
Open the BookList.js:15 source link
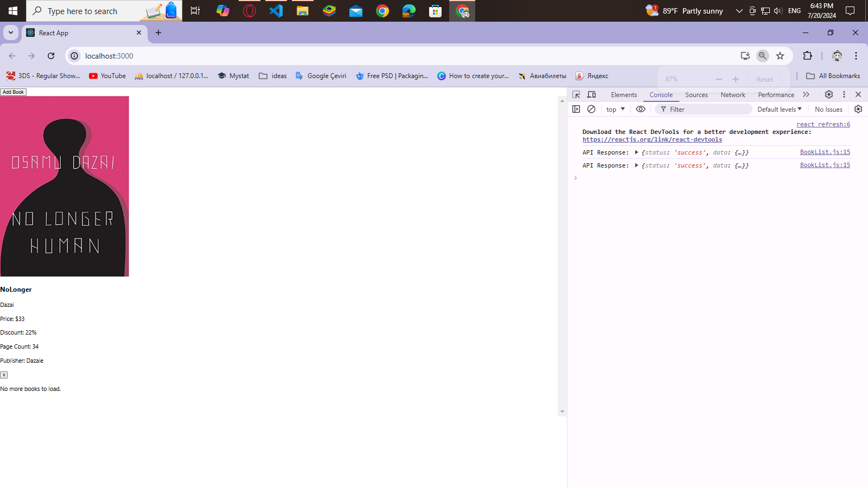pyautogui.click(x=825, y=152)
